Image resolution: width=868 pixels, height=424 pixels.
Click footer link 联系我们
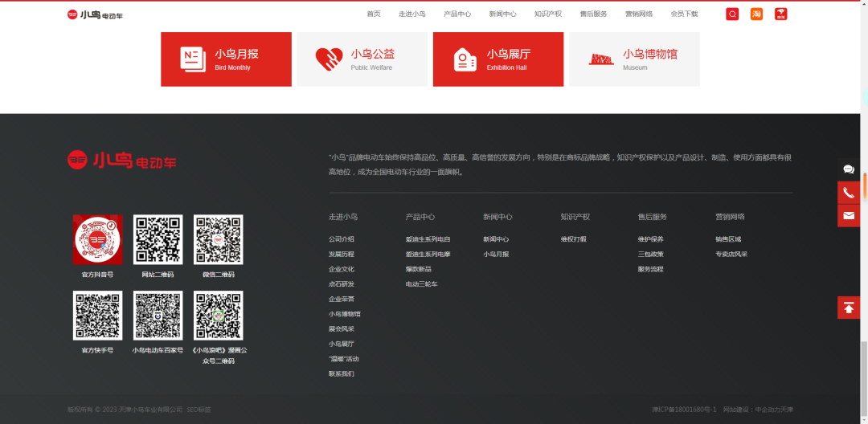pyautogui.click(x=341, y=373)
